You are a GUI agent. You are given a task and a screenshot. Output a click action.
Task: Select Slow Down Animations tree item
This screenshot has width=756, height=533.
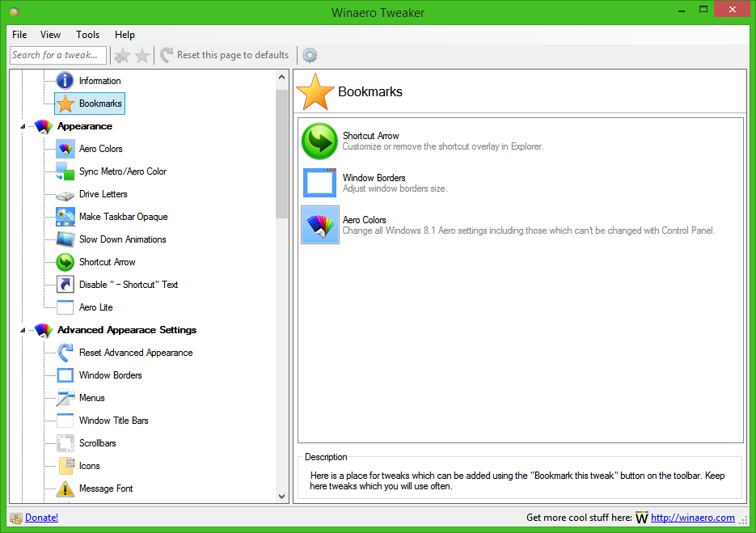point(122,239)
